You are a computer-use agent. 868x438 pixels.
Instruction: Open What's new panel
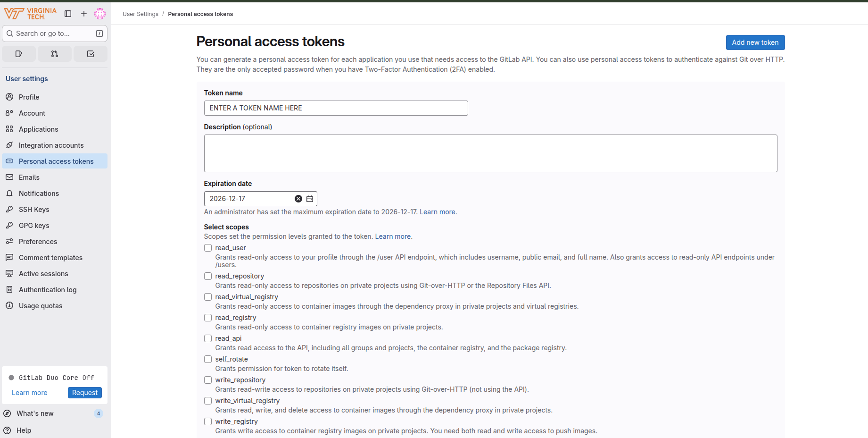pyautogui.click(x=35, y=413)
